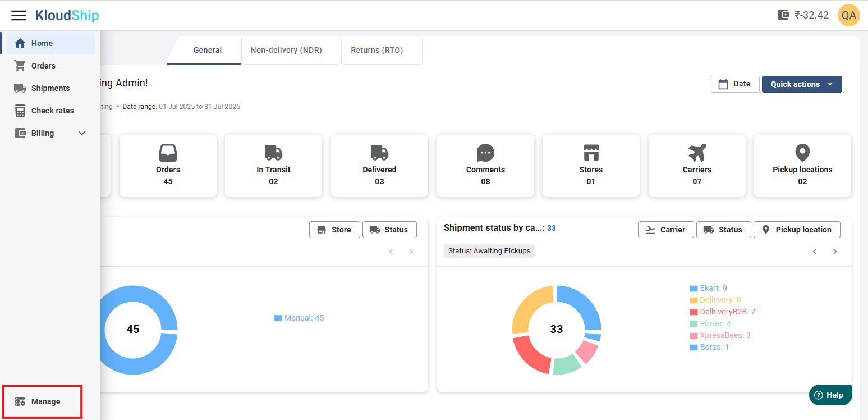868x420 pixels.
Task: Switch to the Non-delivery (NDR) tab
Action: click(286, 50)
